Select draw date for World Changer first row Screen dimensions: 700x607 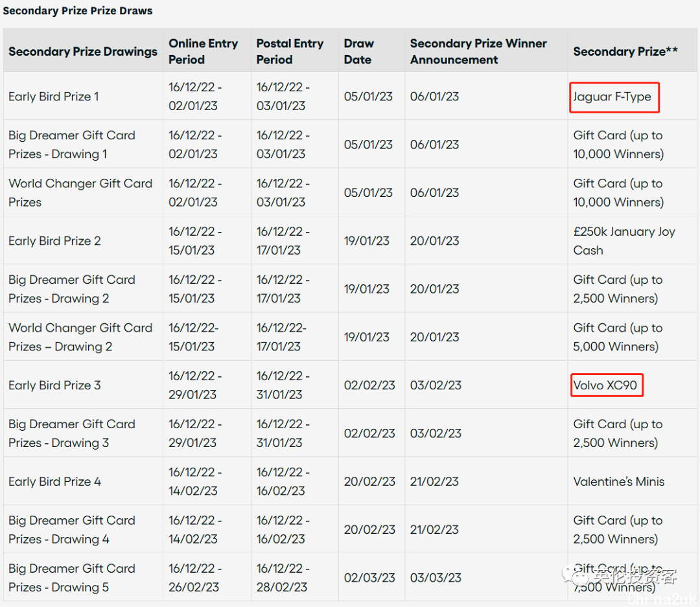pyautogui.click(x=368, y=193)
